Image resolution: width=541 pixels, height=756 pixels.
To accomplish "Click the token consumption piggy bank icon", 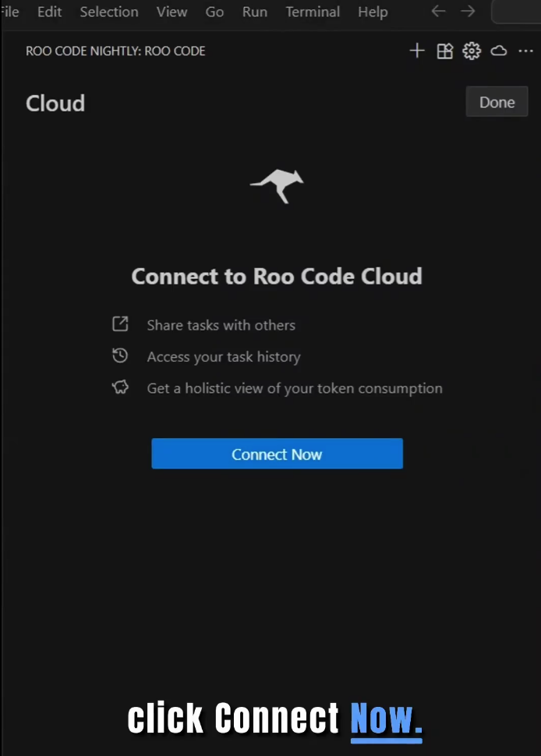I will point(121,387).
